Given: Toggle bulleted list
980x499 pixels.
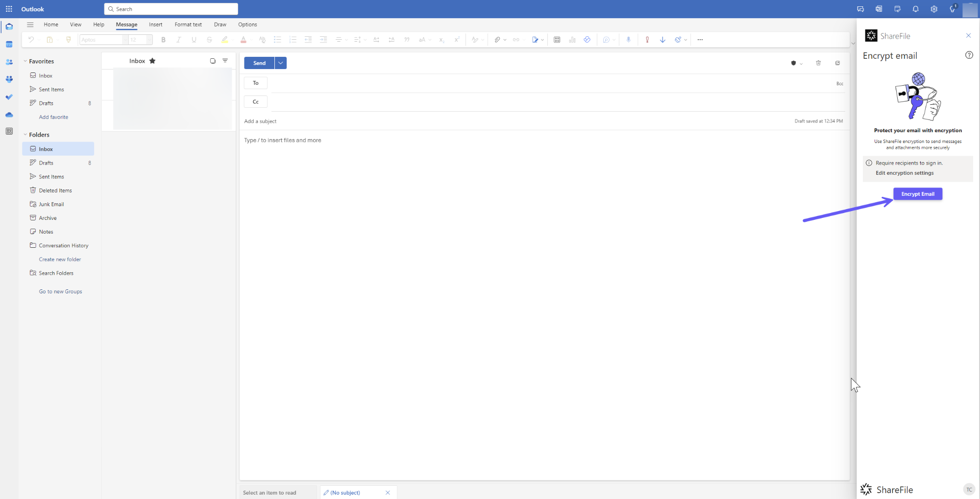Looking at the screenshot, I should (x=277, y=40).
